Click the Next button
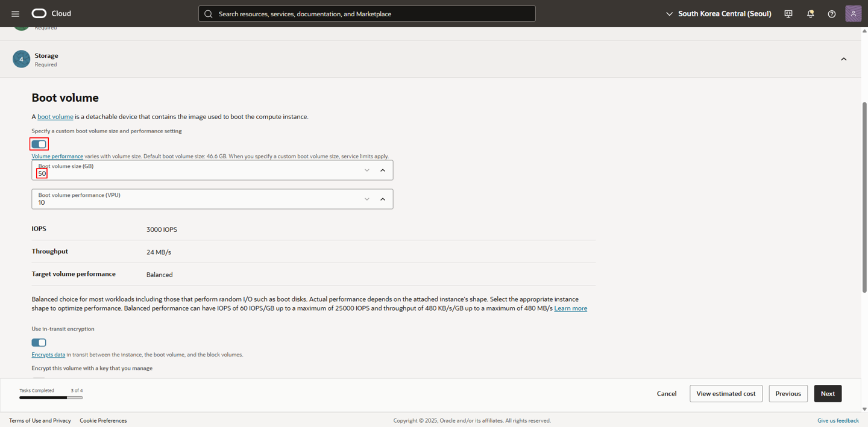 click(x=827, y=393)
